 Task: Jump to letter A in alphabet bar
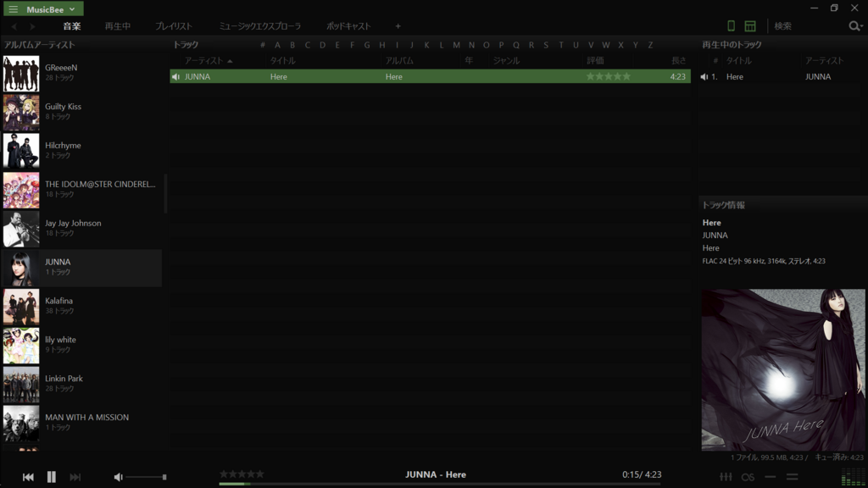(277, 45)
